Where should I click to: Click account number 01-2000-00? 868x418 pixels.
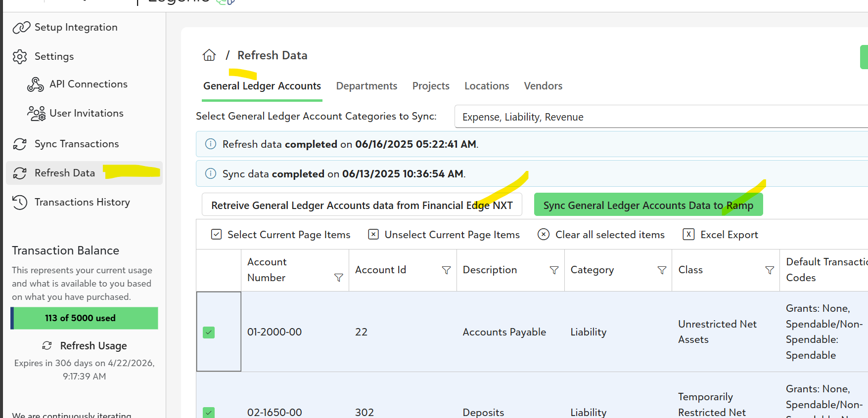[x=274, y=332]
